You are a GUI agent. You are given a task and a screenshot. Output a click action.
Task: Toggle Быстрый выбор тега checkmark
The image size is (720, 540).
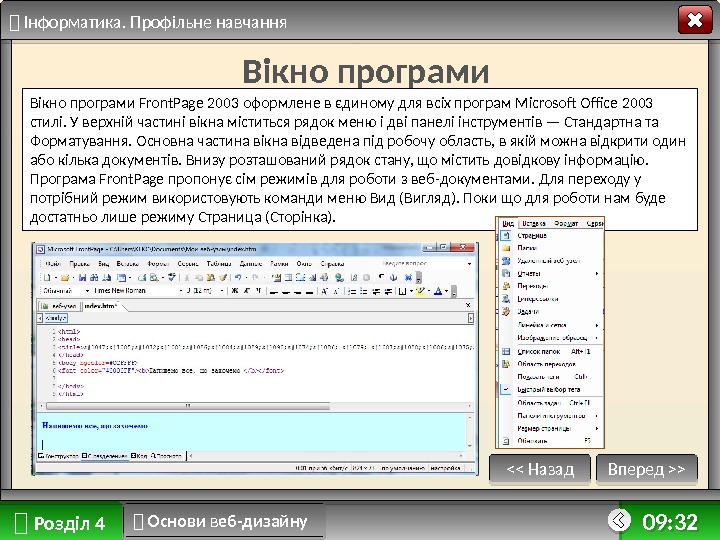click(x=506, y=389)
